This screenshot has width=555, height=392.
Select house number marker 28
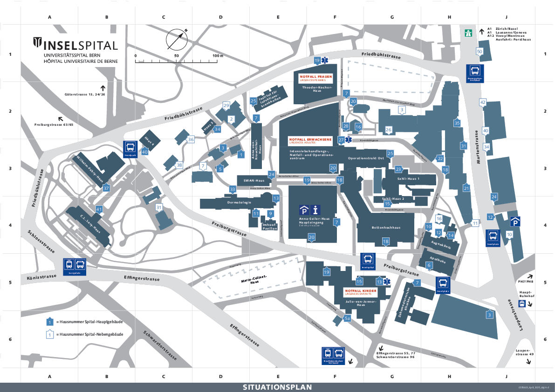coord(346,126)
